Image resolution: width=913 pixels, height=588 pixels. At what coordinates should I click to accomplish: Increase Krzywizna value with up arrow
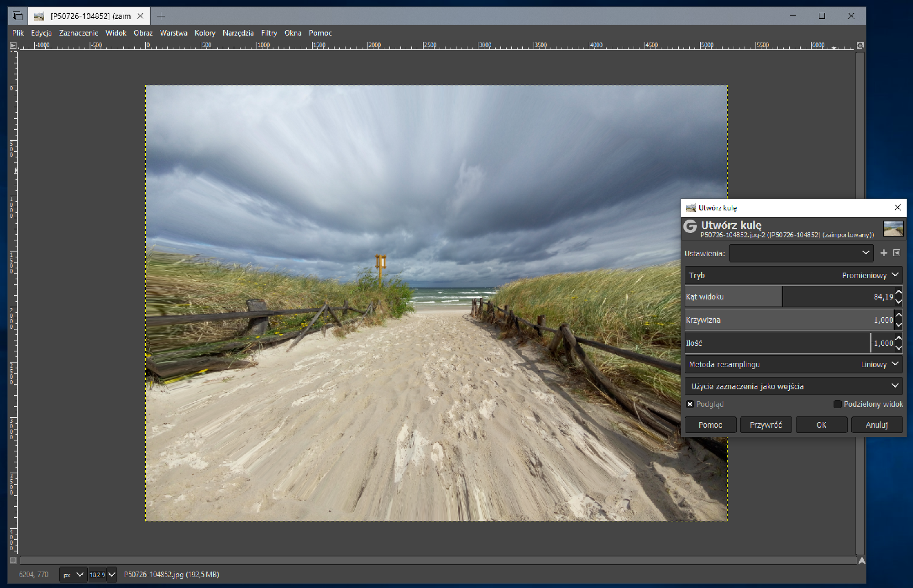899,315
